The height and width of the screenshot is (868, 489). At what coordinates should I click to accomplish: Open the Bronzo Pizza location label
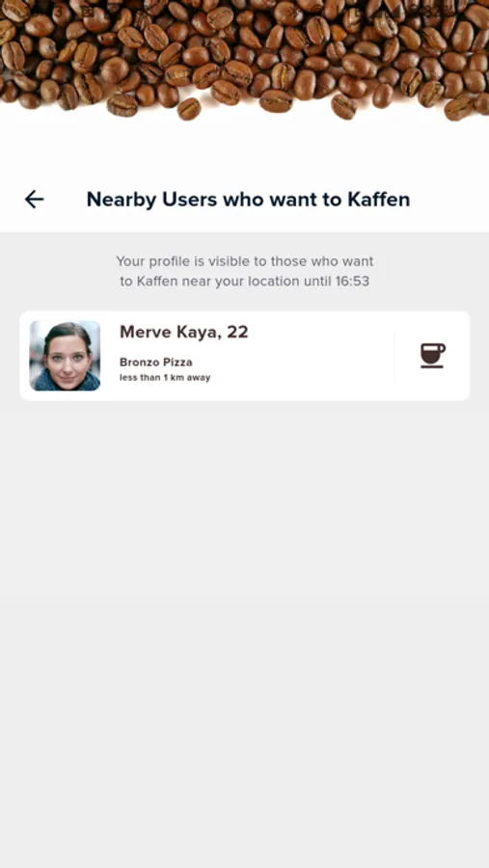156,362
